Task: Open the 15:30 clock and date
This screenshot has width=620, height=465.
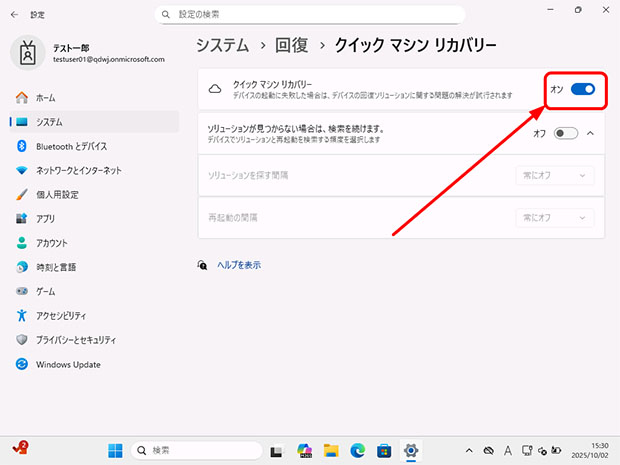Action: [590, 450]
